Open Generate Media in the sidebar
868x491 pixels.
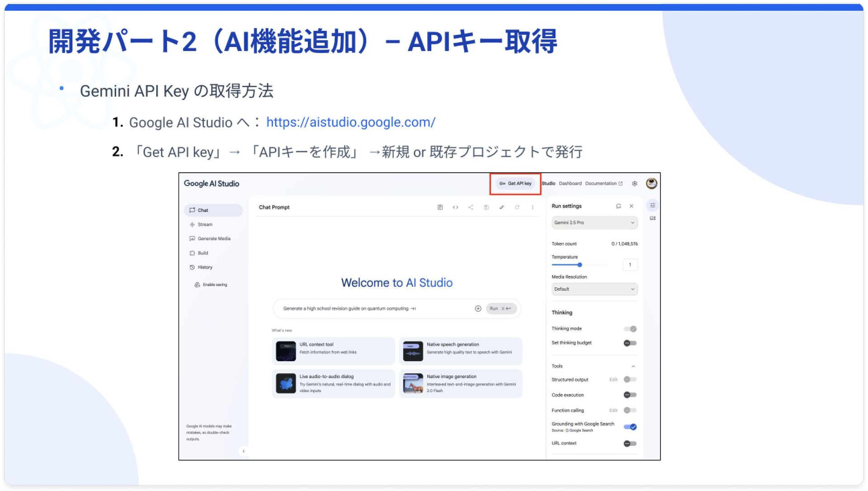coord(213,239)
